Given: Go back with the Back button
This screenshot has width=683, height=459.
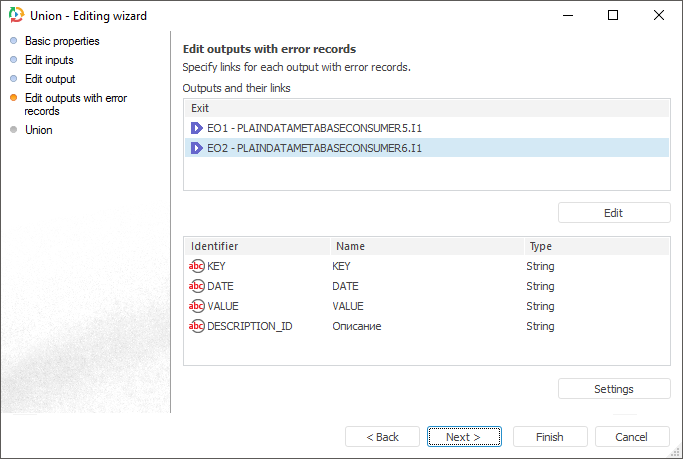Looking at the screenshot, I should pos(382,437).
